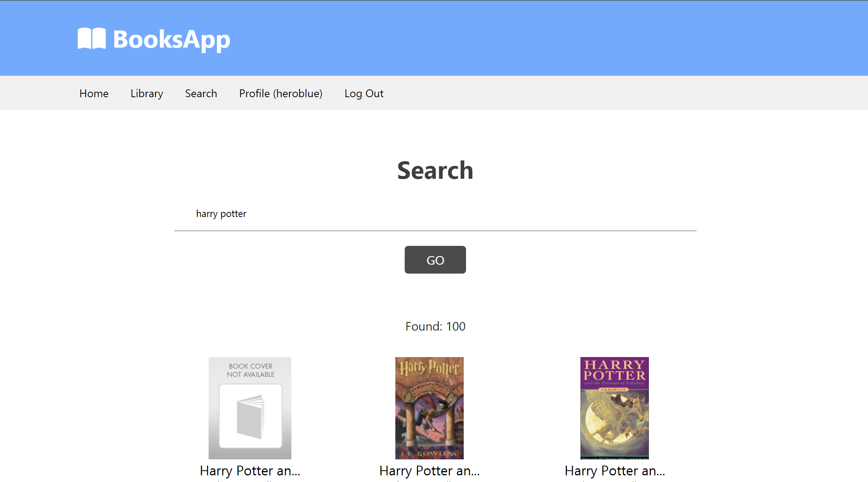Open Profile (heroblue) page
This screenshot has height=482, width=868.
[x=280, y=94]
